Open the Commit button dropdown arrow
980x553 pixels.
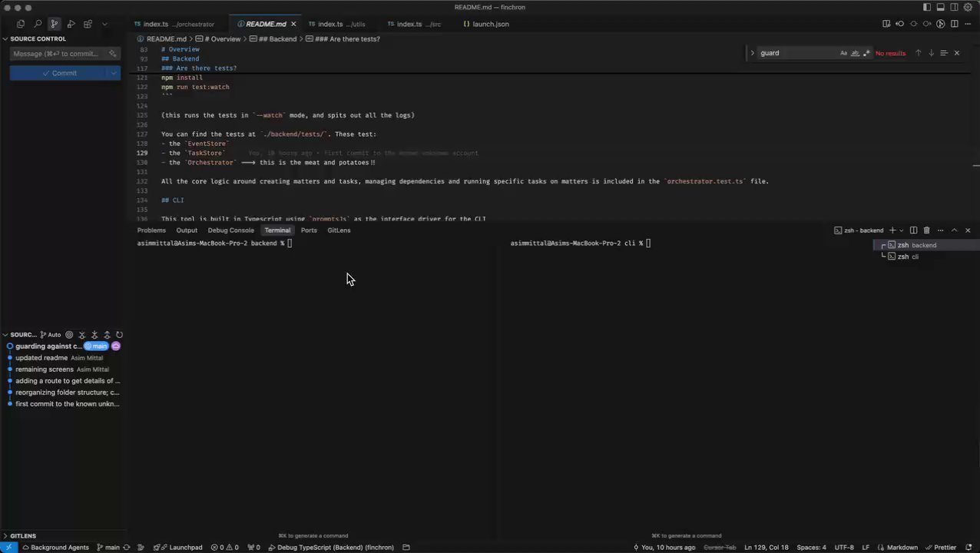[114, 73]
